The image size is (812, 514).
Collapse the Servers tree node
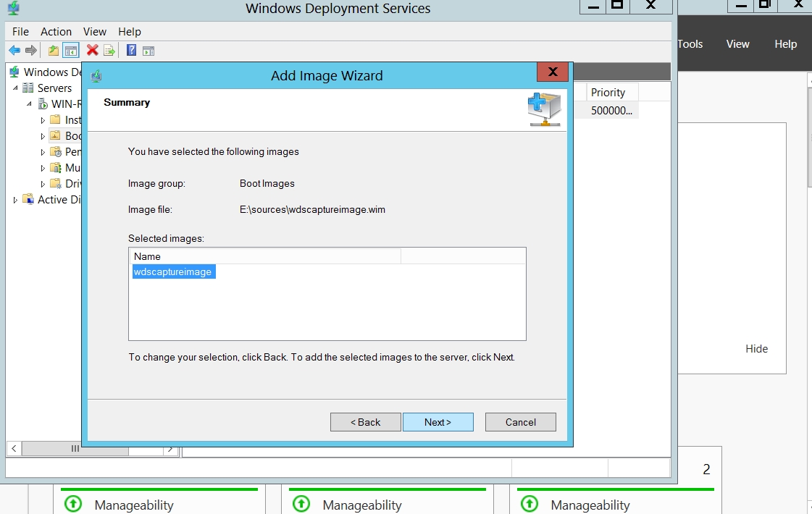[15, 88]
